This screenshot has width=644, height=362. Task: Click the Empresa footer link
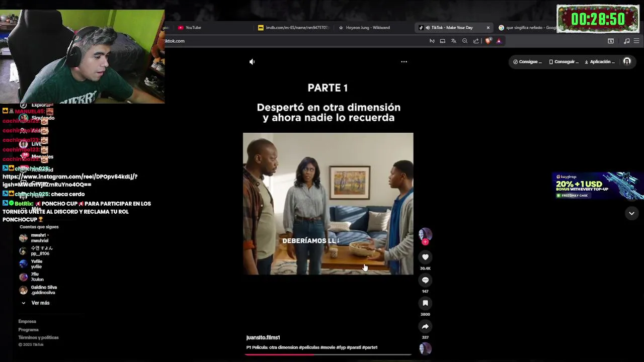tap(27, 321)
